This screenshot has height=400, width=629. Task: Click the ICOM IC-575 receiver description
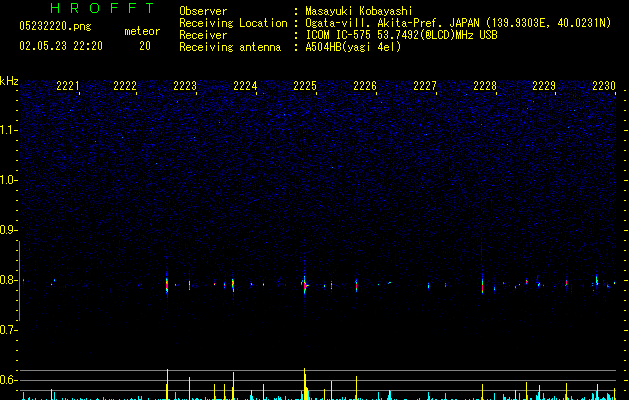[x=401, y=35]
